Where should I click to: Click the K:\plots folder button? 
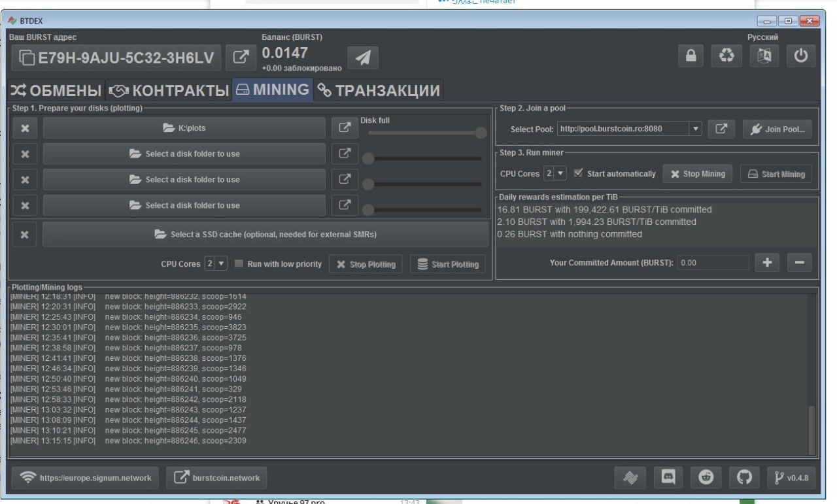[x=184, y=128]
